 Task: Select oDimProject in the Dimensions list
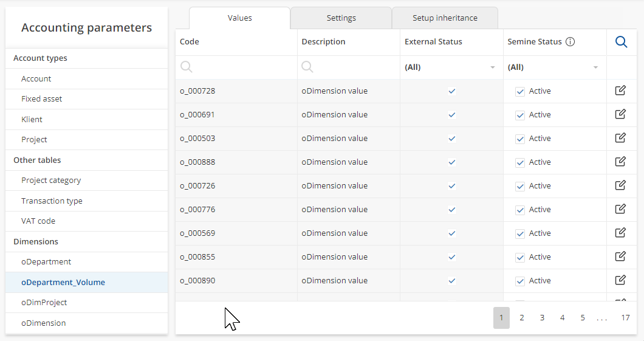point(44,303)
